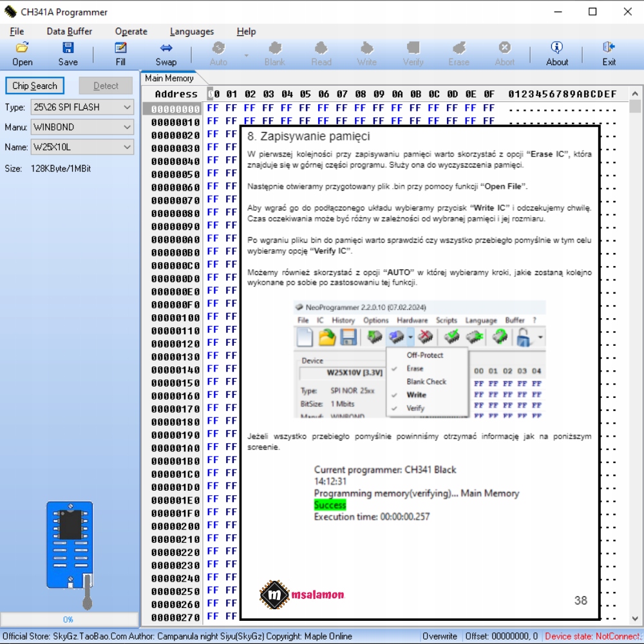This screenshot has width=644, height=644.
Task: Open the Languages menu
Action: (x=192, y=32)
